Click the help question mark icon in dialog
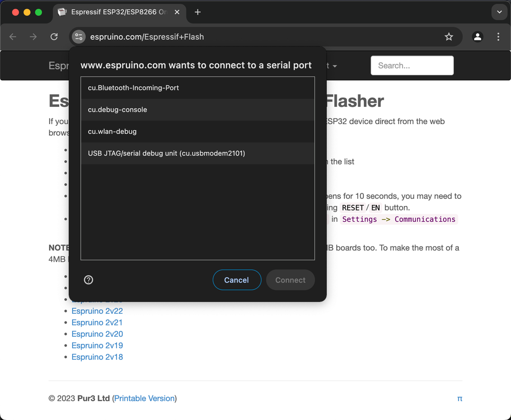This screenshot has width=511, height=420. pos(88,280)
